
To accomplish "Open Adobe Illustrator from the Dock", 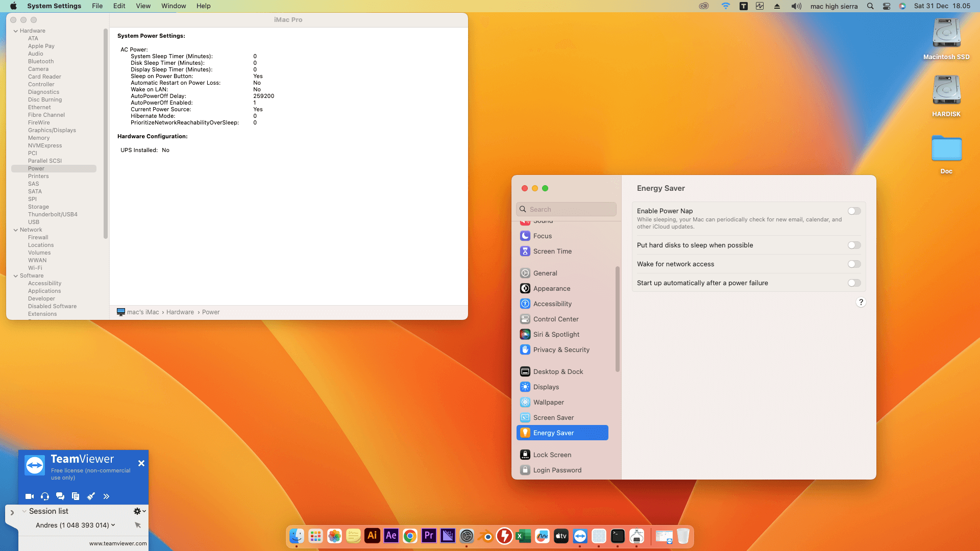I will click(x=372, y=536).
